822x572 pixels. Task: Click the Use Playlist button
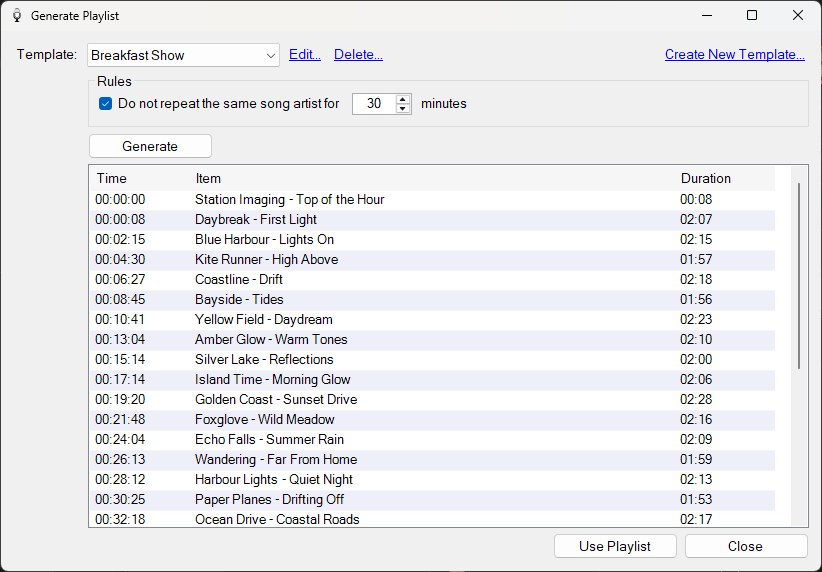coord(615,546)
